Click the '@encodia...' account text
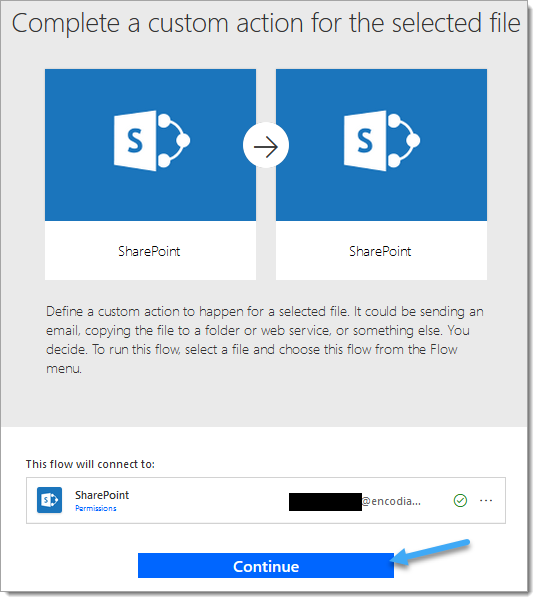Image resolution: width=538 pixels, height=602 pixels. (x=391, y=501)
